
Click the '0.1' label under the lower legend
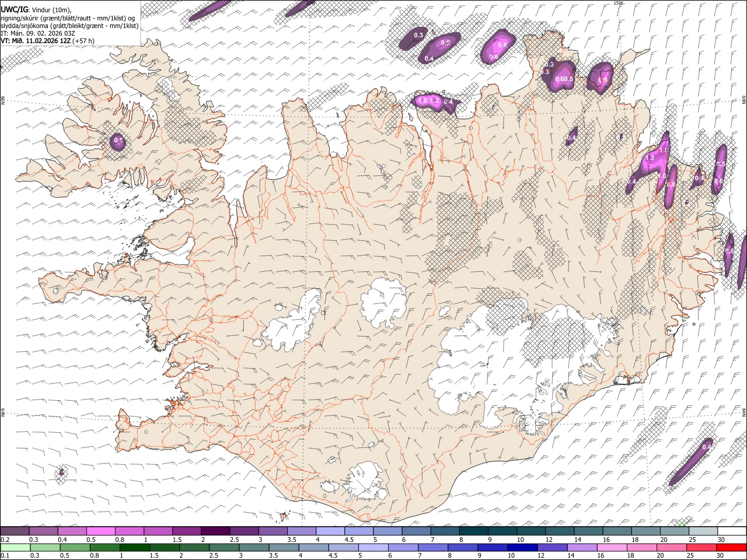coord(5,555)
